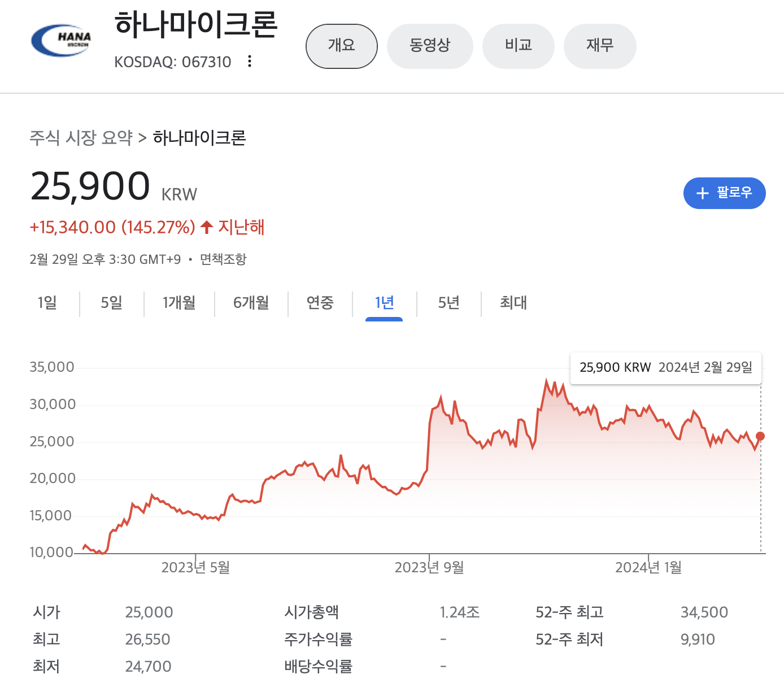Select the 5년 chart range
This screenshot has height=687, width=784.
pos(449,303)
